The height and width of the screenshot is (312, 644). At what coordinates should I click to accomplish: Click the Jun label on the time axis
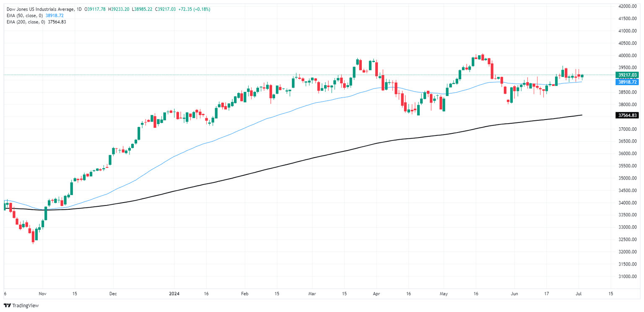pos(512,294)
